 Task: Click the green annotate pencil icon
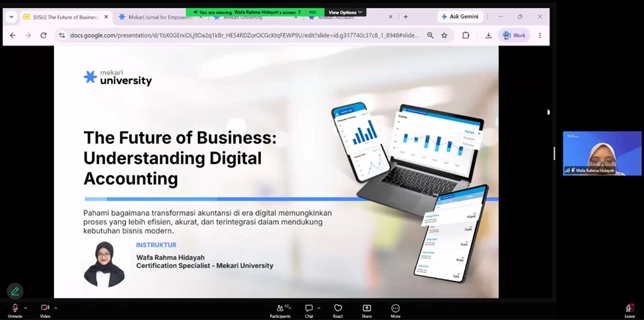[x=15, y=291]
